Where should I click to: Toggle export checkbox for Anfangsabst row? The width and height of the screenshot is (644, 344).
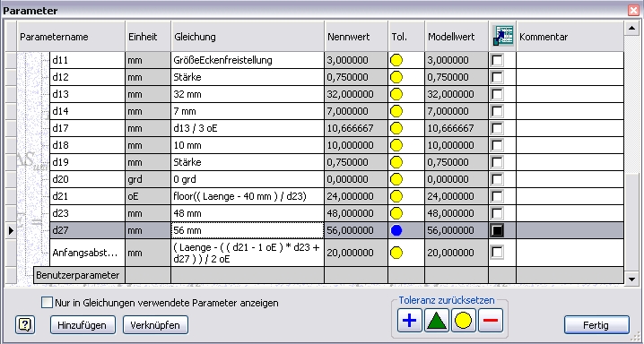point(497,253)
